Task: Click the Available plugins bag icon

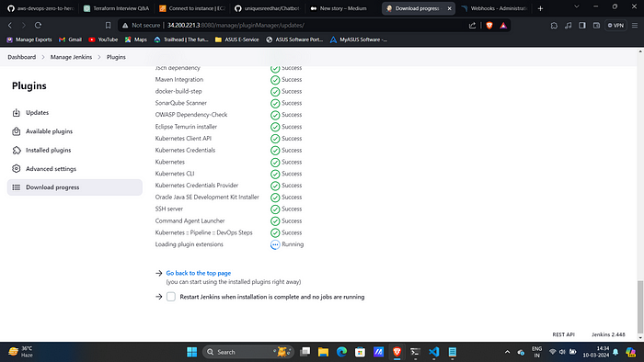Action: click(x=16, y=131)
